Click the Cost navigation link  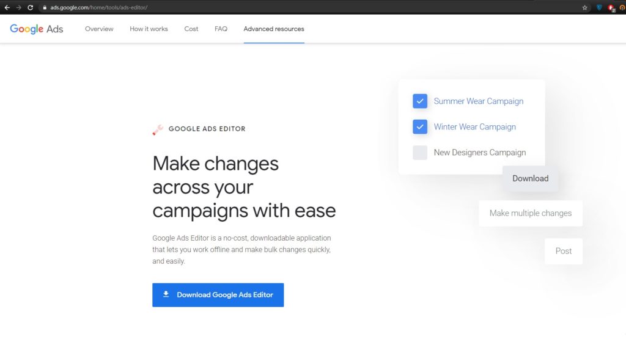tap(191, 29)
